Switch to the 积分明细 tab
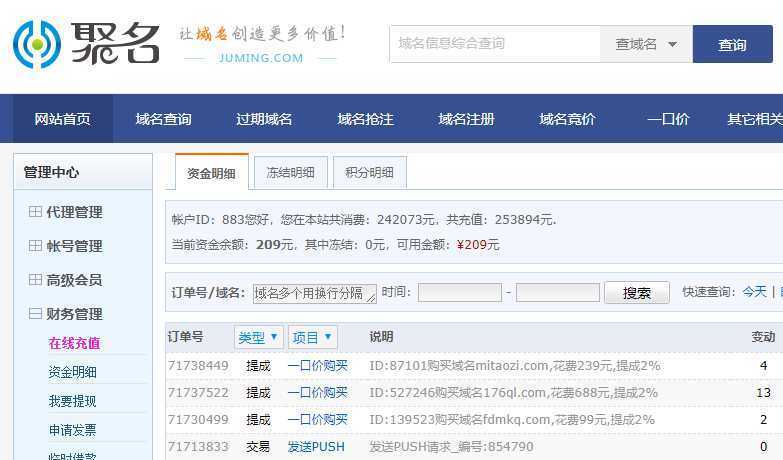783x460 pixels. tap(369, 172)
